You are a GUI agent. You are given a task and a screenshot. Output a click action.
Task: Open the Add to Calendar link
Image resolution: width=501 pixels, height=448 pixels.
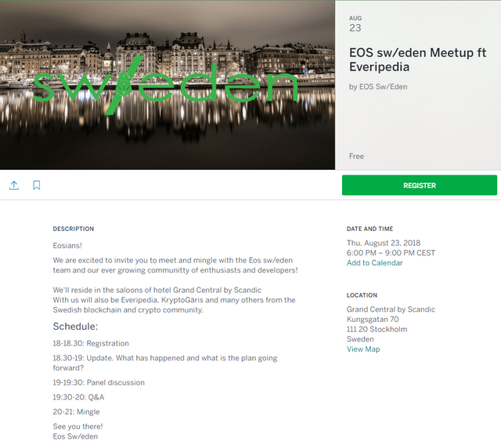click(374, 263)
